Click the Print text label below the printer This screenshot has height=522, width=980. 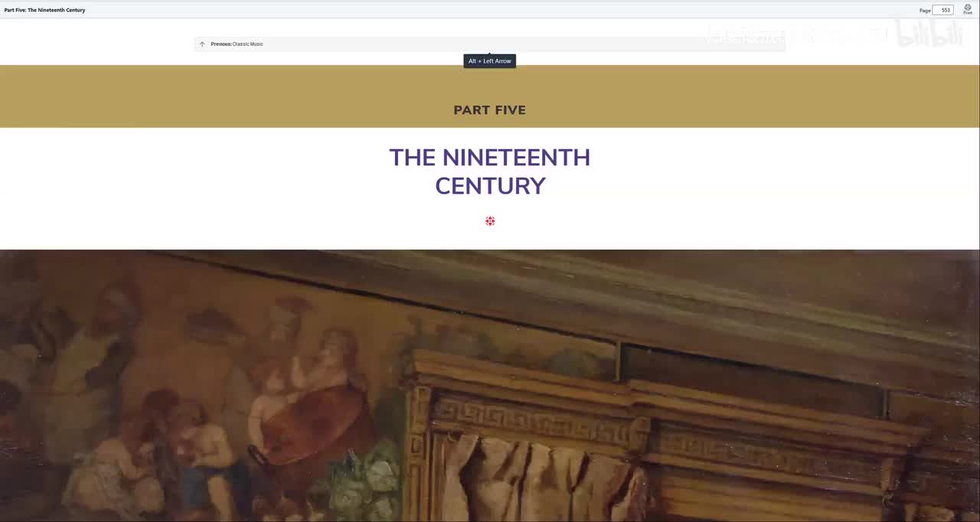click(x=968, y=13)
